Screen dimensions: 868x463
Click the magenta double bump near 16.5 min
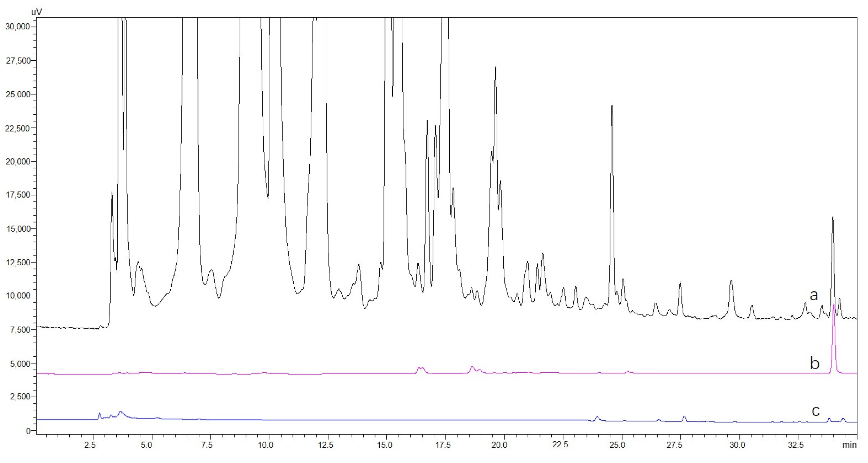[421, 368]
